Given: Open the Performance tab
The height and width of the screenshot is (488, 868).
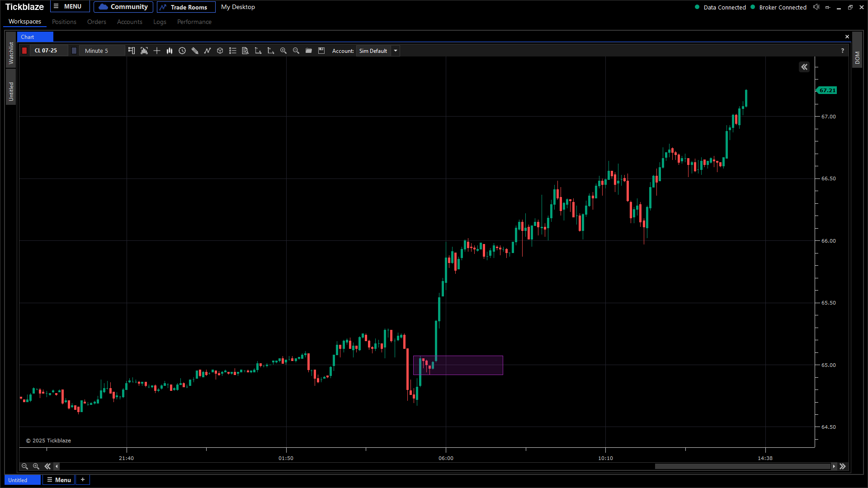Looking at the screenshot, I should coord(194,22).
